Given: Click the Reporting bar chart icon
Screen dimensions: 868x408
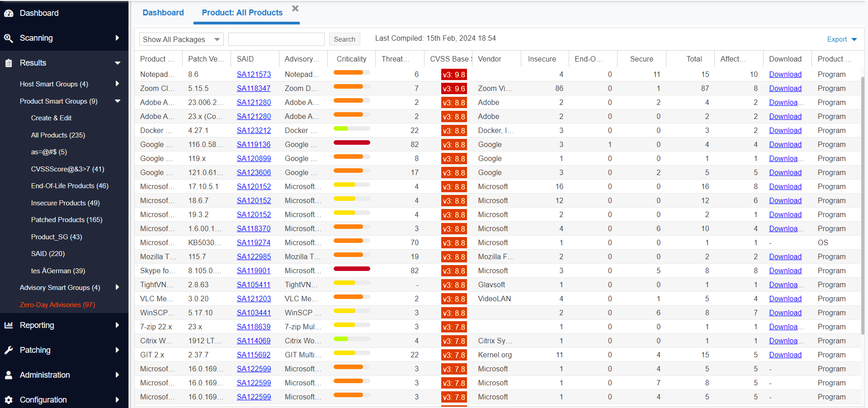Looking at the screenshot, I should click(9, 325).
